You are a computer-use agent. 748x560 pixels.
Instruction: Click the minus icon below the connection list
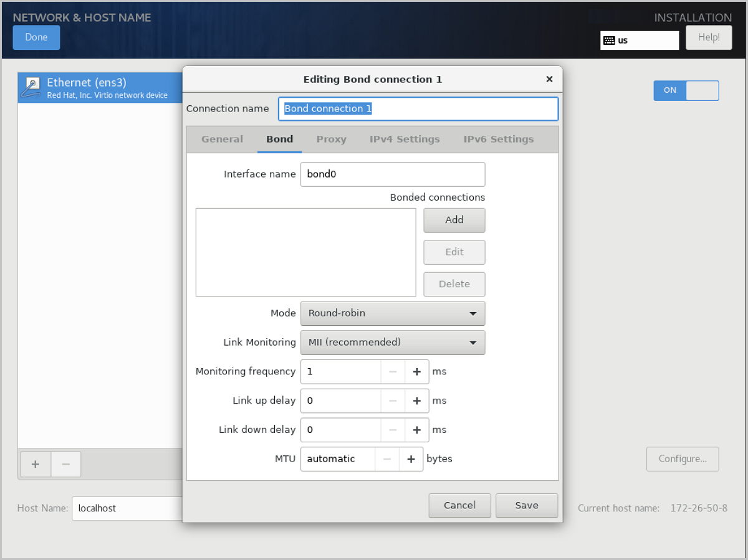click(65, 464)
